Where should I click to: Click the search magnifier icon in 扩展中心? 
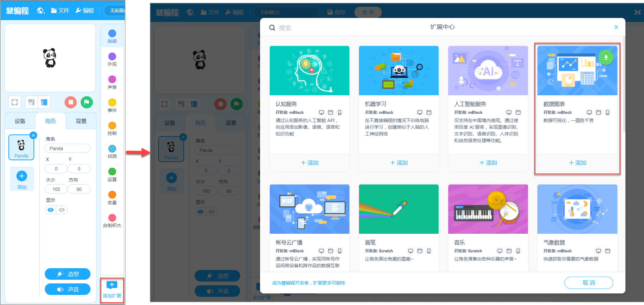[272, 28]
